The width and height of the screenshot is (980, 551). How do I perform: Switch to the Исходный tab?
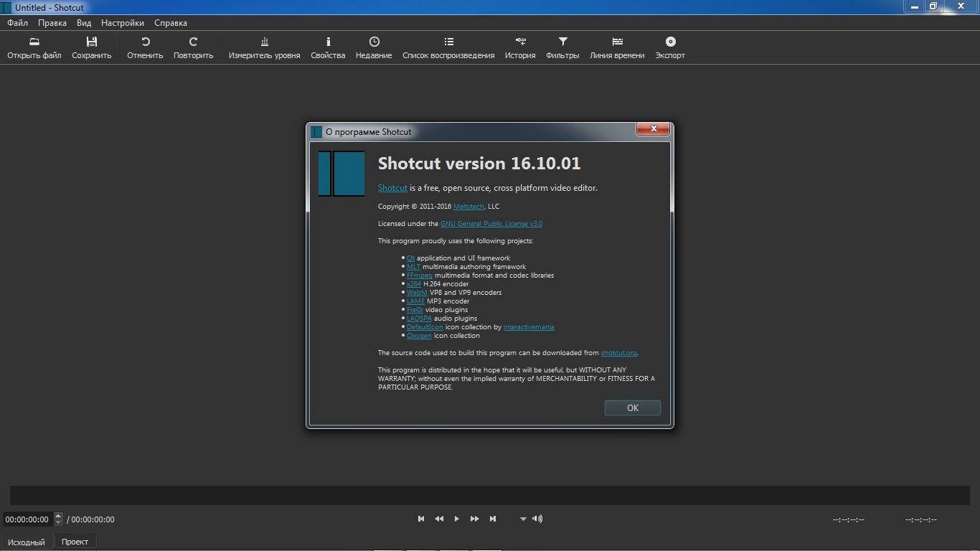point(27,542)
